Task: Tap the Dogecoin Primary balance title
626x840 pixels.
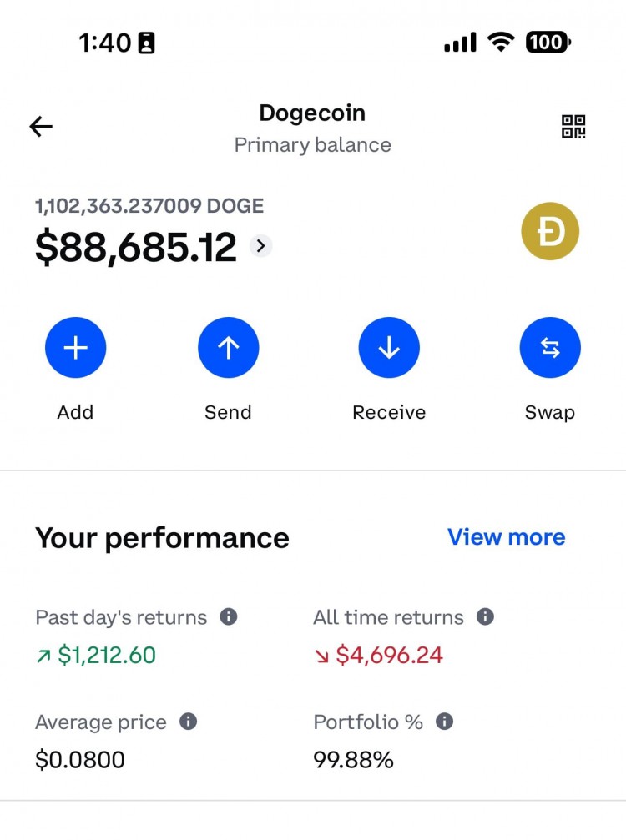Action: [312, 128]
